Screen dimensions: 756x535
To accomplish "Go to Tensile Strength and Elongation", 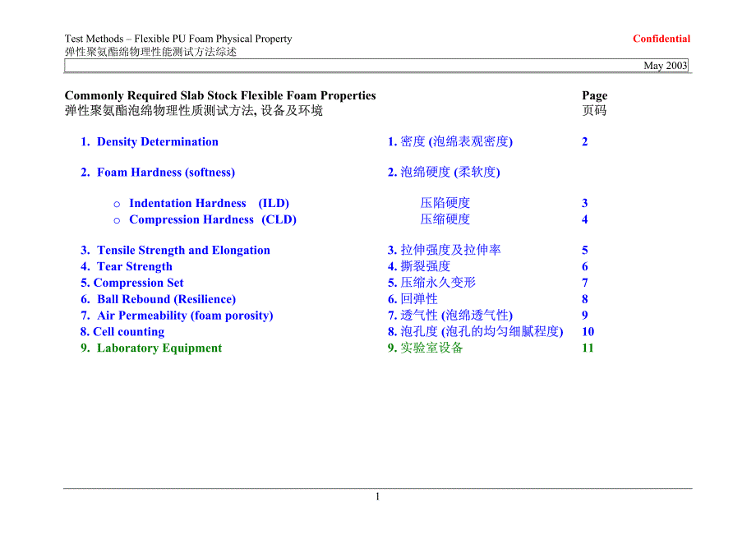I will coord(182,251).
